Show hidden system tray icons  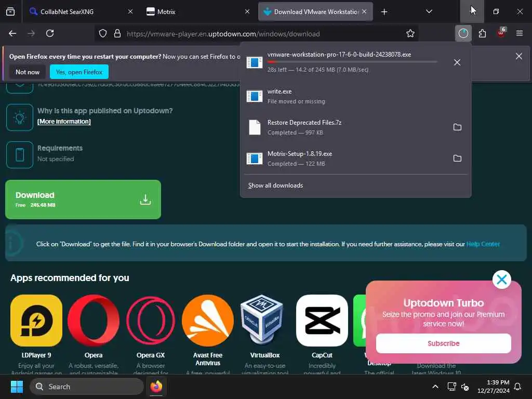coord(435,387)
